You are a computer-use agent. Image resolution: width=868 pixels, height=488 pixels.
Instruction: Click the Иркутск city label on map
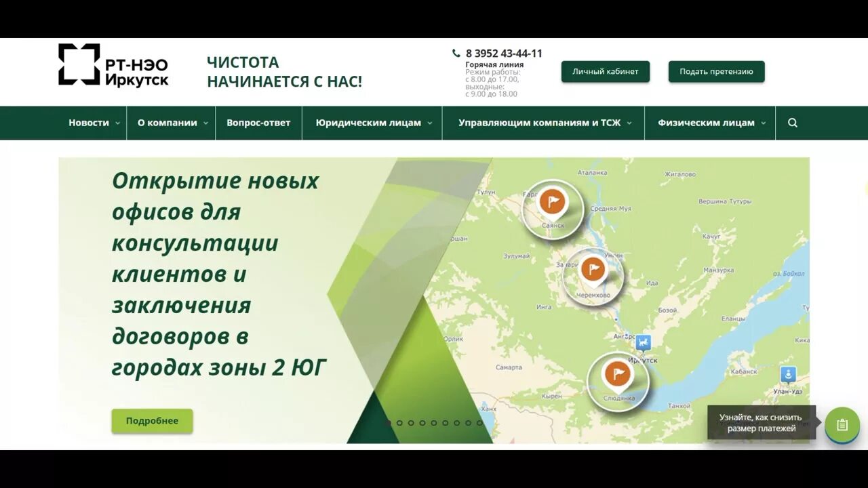point(644,360)
